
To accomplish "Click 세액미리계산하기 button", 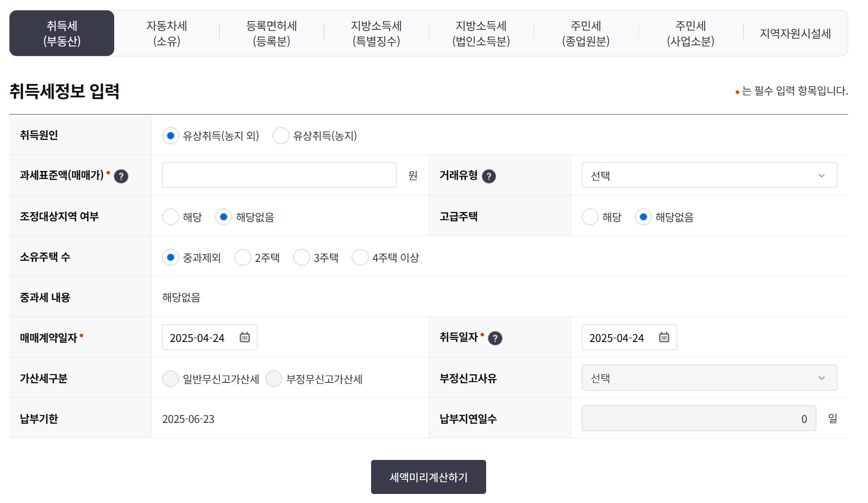I will tap(428, 477).
